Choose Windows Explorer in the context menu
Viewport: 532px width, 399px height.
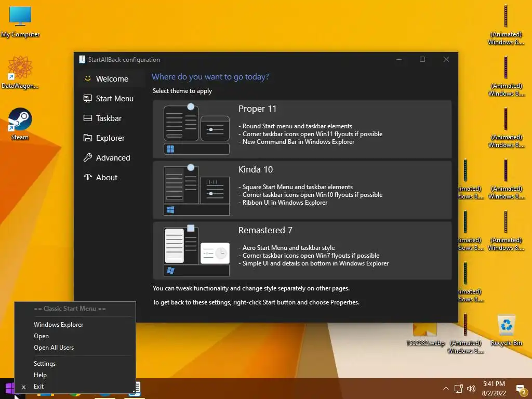[75, 324]
